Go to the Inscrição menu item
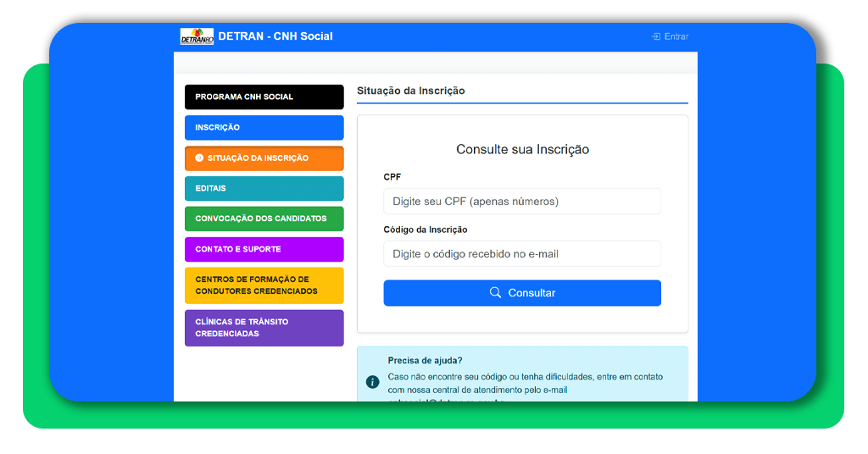Image resolution: width=868 pixels, height=454 pixels. [264, 128]
